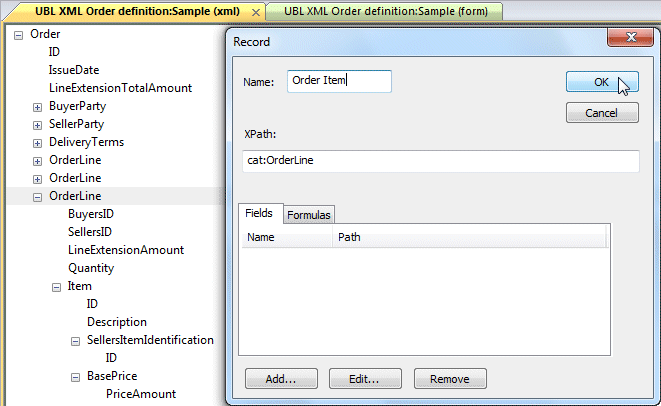661x406 pixels.
Task: Expand the SellerParty node
Action: pos(38,125)
